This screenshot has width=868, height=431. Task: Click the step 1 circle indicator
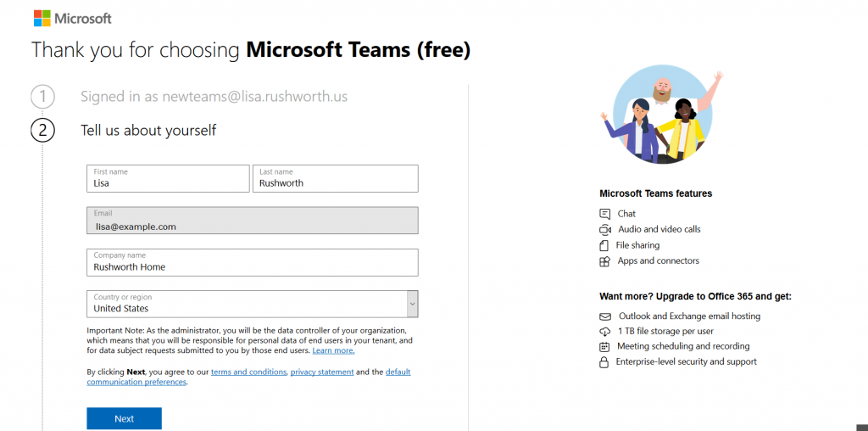pos(42,97)
